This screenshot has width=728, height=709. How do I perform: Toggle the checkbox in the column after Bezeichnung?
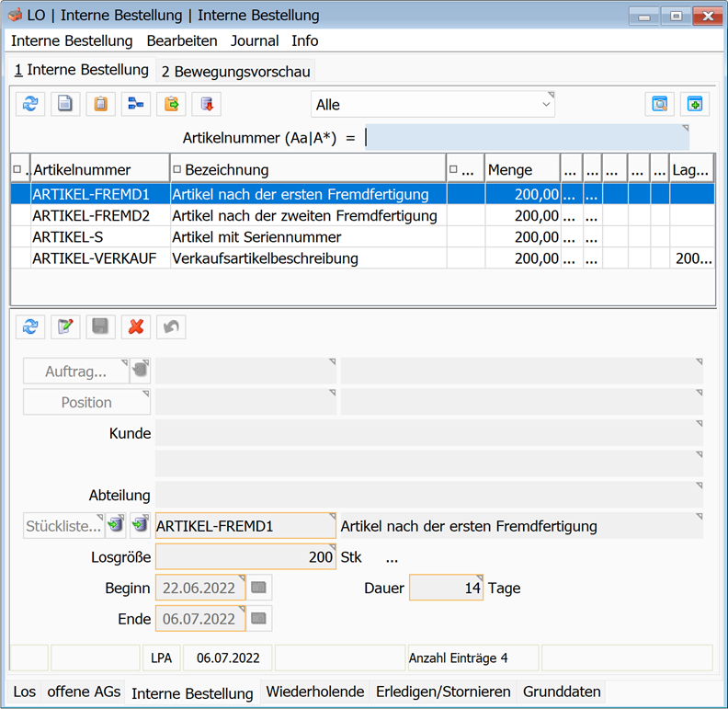click(x=453, y=170)
